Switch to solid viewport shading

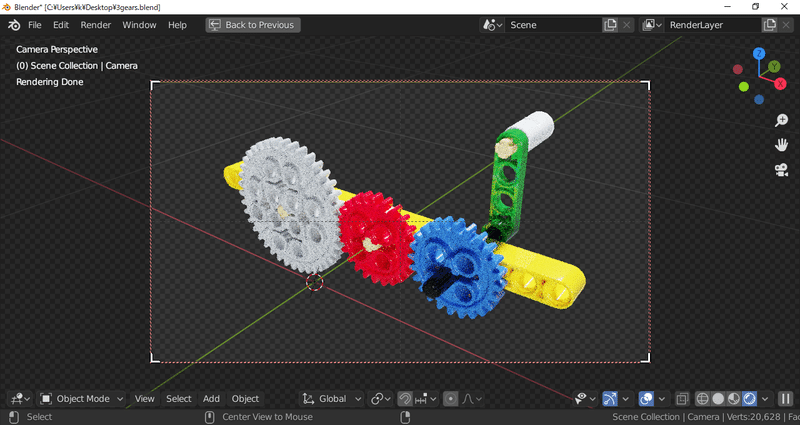[718, 399]
